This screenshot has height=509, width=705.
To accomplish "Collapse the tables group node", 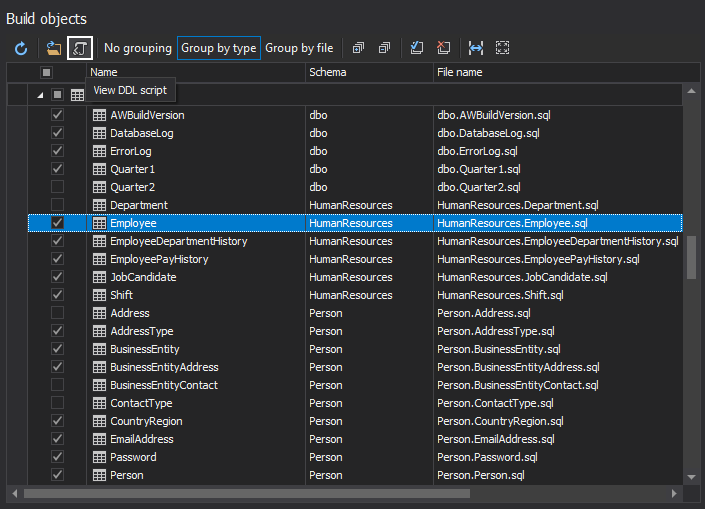I will coord(41,95).
